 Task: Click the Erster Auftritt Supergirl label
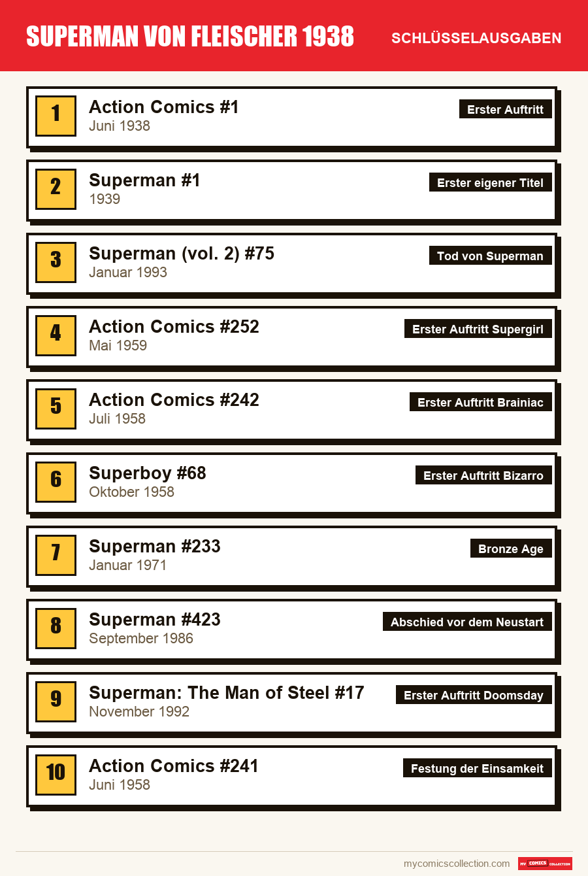pyautogui.click(x=478, y=329)
